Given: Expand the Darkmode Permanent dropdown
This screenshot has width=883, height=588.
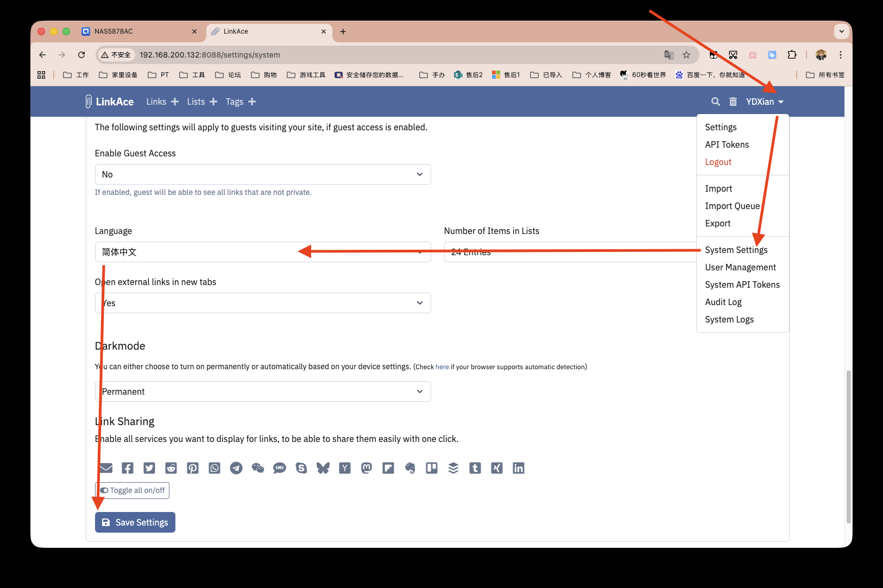Looking at the screenshot, I should 263,391.
